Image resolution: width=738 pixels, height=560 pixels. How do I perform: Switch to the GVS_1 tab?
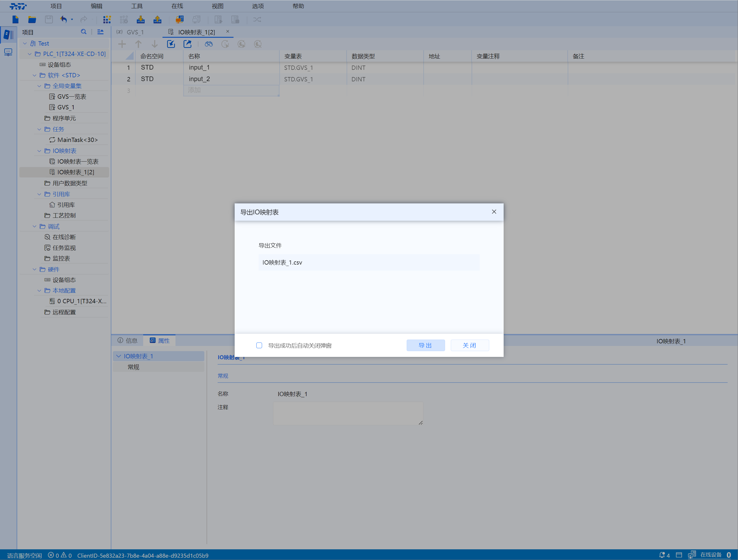coord(135,32)
